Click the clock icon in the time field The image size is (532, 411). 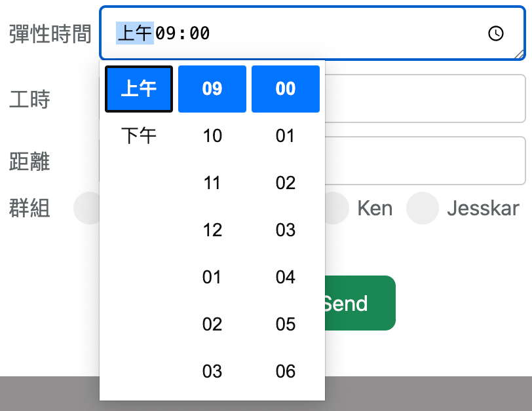496,33
